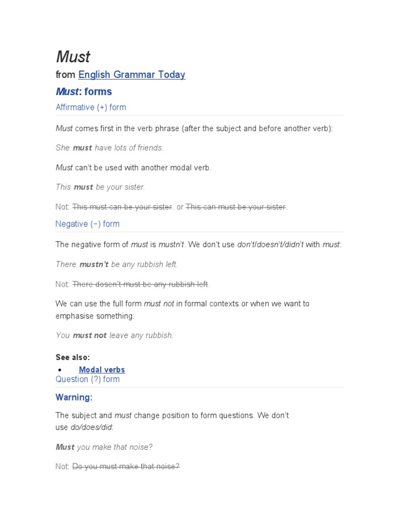Select the Question (?) form heading
Viewport: 399px width, 532px height.
pyautogui.click(x=87, y=379)
